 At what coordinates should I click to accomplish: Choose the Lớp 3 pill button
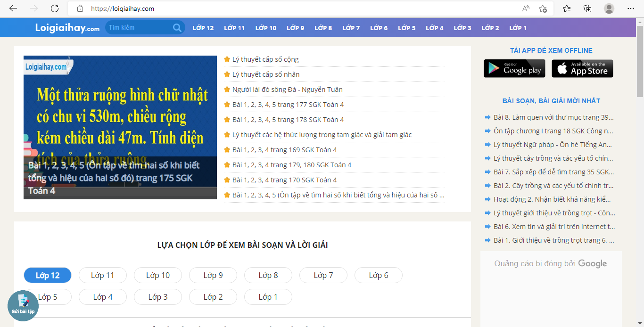[x=158, y=297]
